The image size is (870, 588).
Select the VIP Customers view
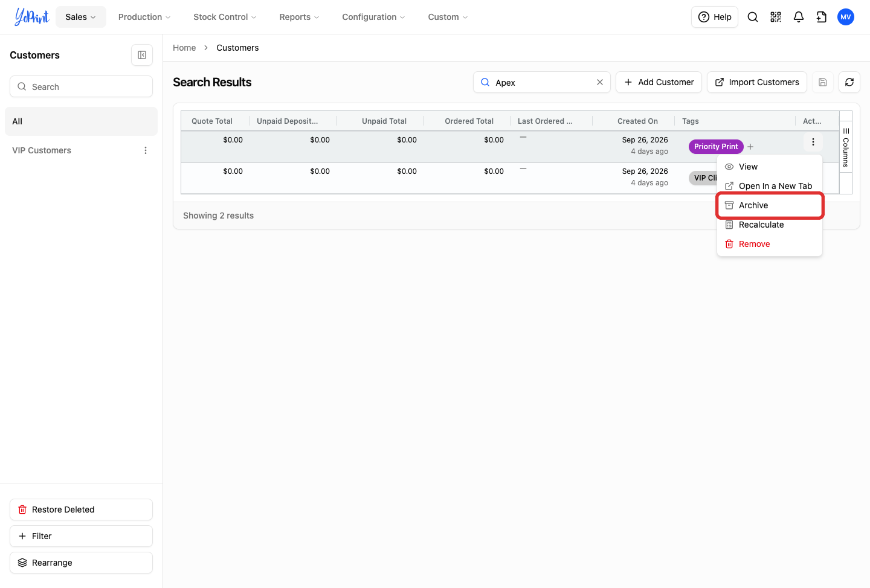point(42,150)
